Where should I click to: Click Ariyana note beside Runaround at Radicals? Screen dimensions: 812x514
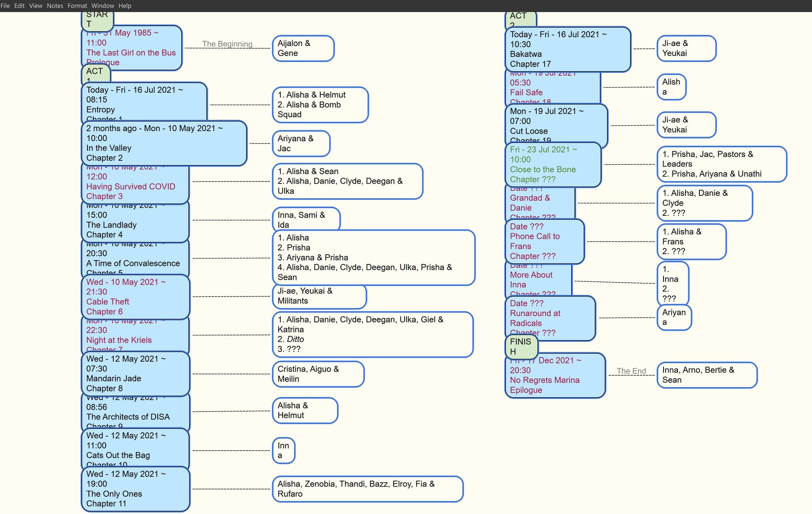coord(674,317)
